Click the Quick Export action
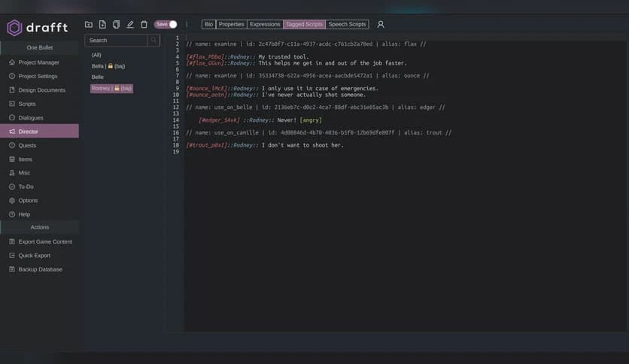Screen dimensions: 629x364 (x=39, y=256)
